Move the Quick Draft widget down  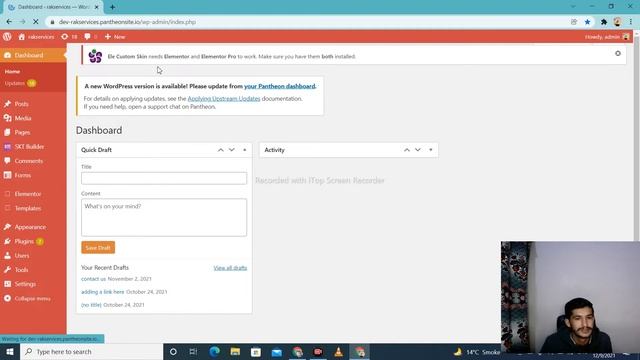(x=232, y=150)
